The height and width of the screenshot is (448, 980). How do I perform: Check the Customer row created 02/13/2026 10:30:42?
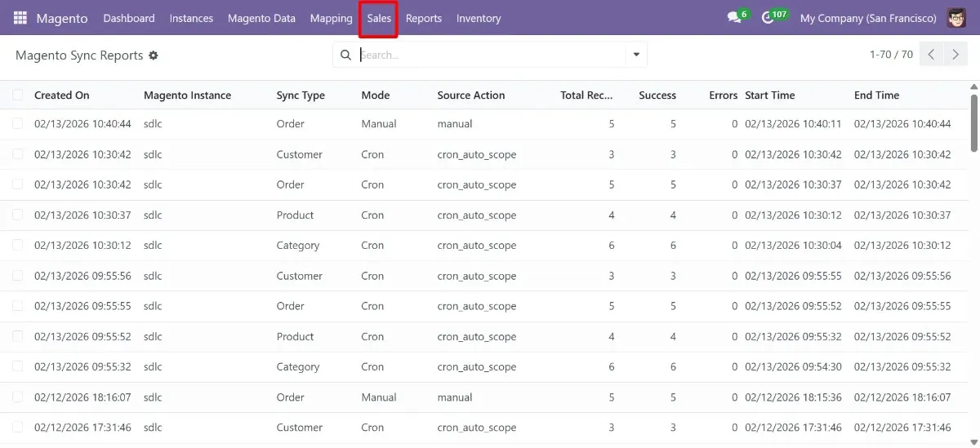point(18,154)
